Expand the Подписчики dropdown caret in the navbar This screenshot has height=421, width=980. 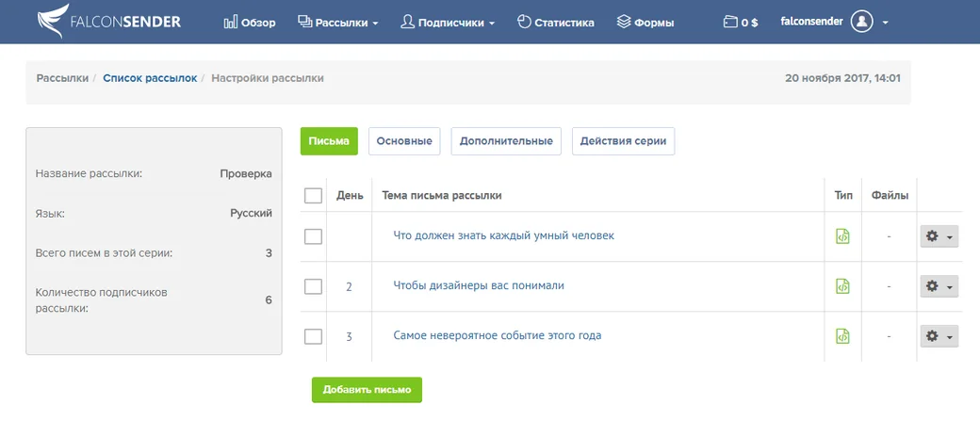pyautogui.click(x=492, y=24)
